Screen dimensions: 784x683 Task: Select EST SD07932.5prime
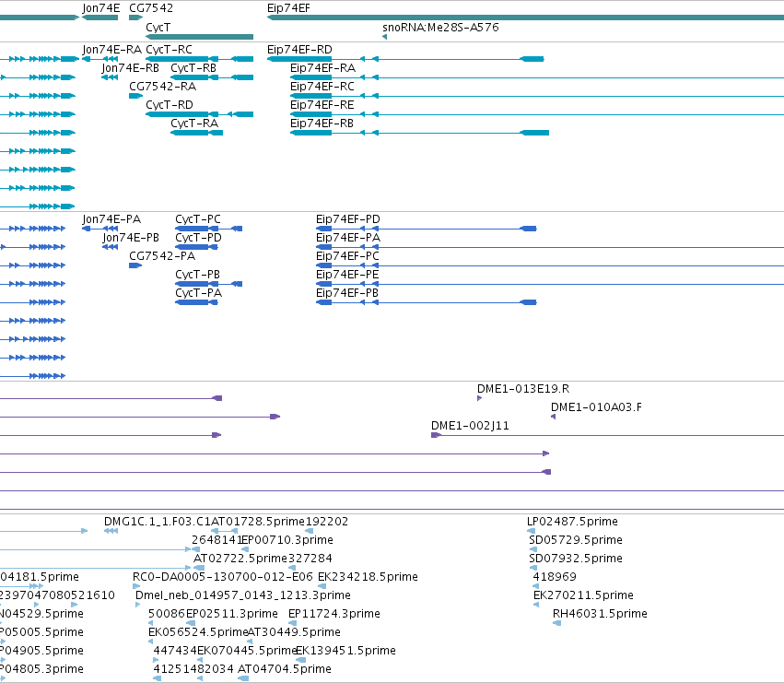click(576, 559)
